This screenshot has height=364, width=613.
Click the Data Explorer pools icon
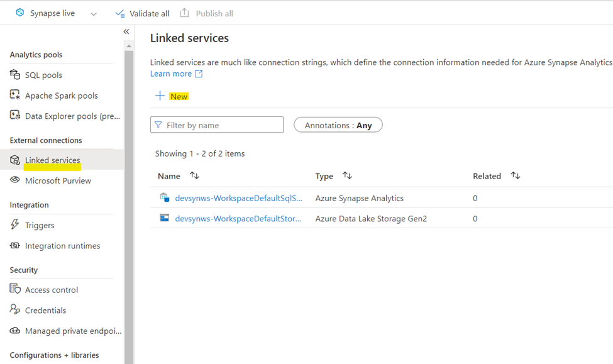click(x=15, y=116)
